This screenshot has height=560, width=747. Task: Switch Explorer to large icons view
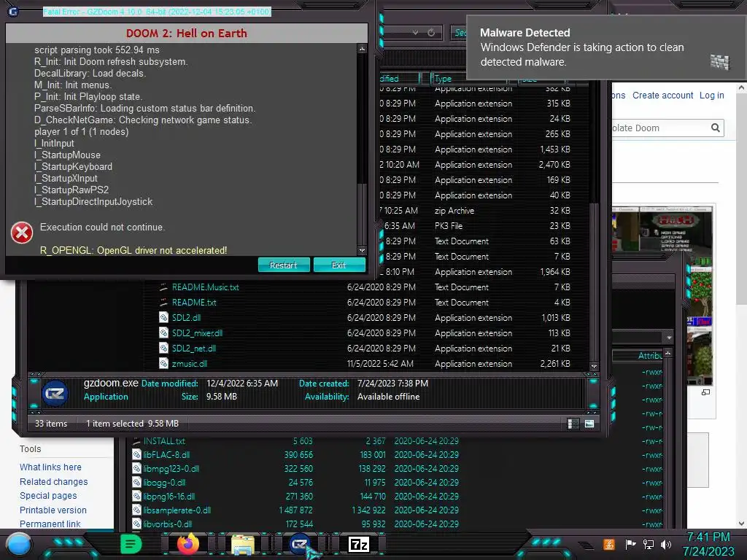pos(589,424)
